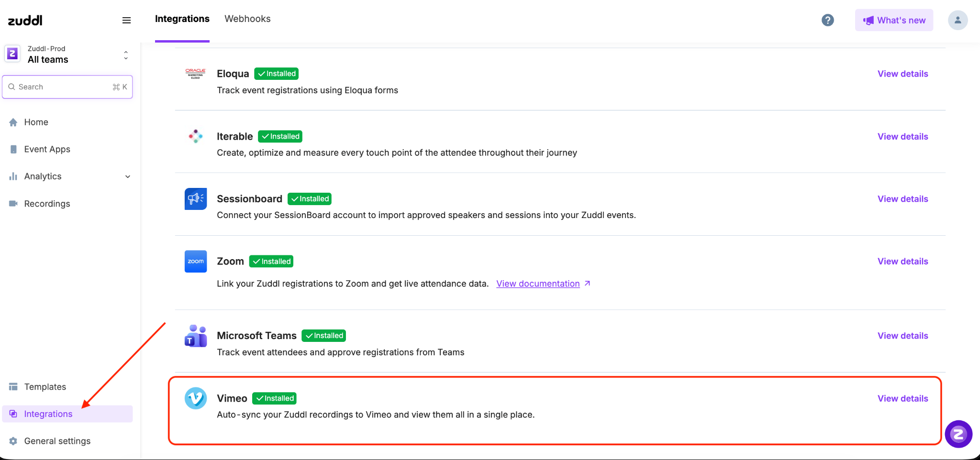This screenshot has width=980, height=460.
Task: Click the Analytics bar chart icon
Action: tap(13, 176)
